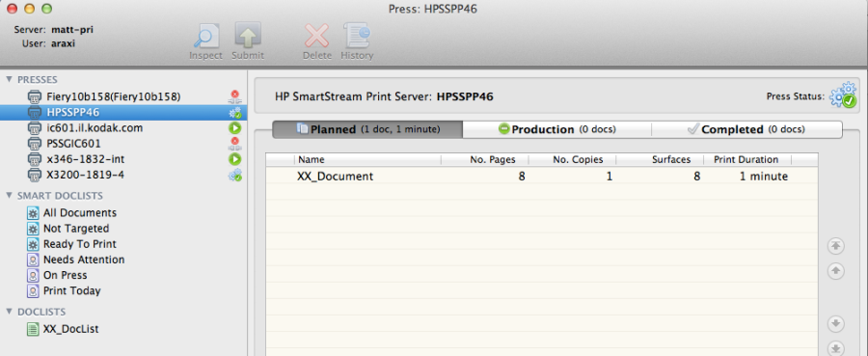Click the gear status icon beside HPSSPP46
The image size is (868, 356).
(235, 112)
